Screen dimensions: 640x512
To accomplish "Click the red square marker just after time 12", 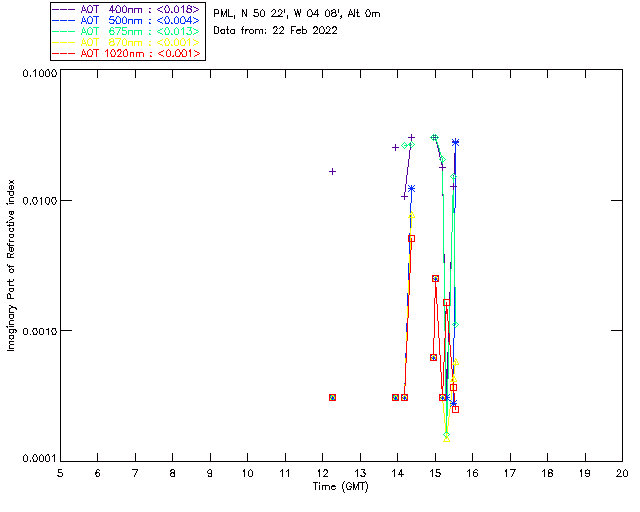I will pos(333,397).
